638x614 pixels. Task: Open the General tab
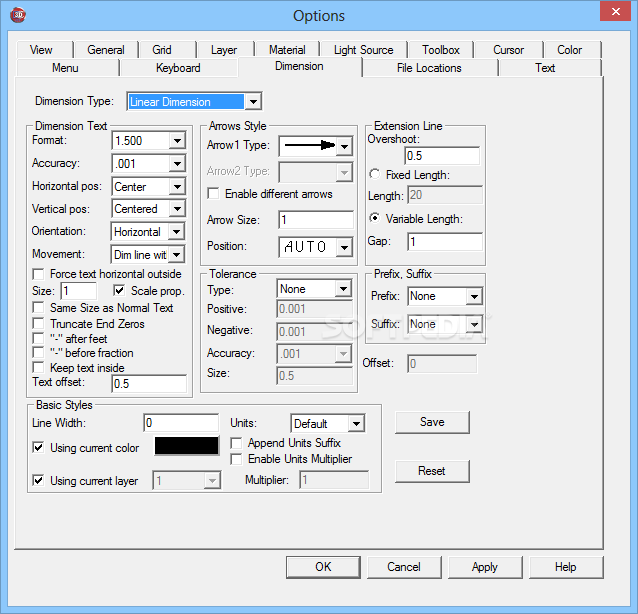pos(106,50)
